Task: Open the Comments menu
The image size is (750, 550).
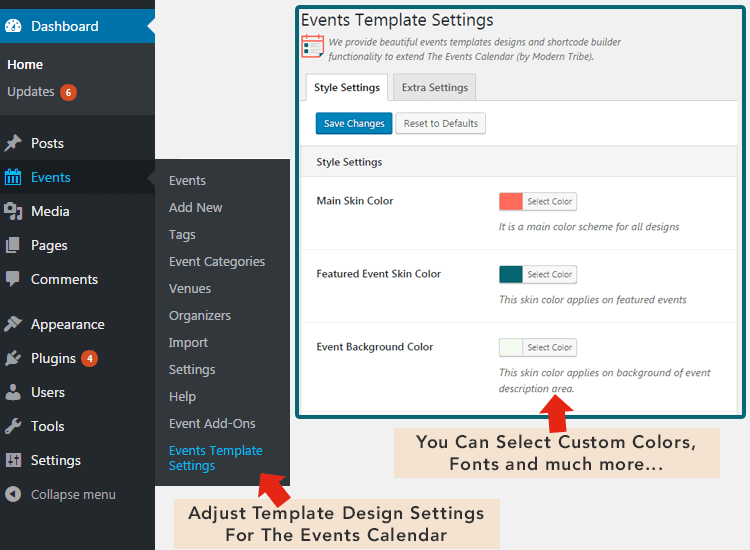Action: (65, 279)
